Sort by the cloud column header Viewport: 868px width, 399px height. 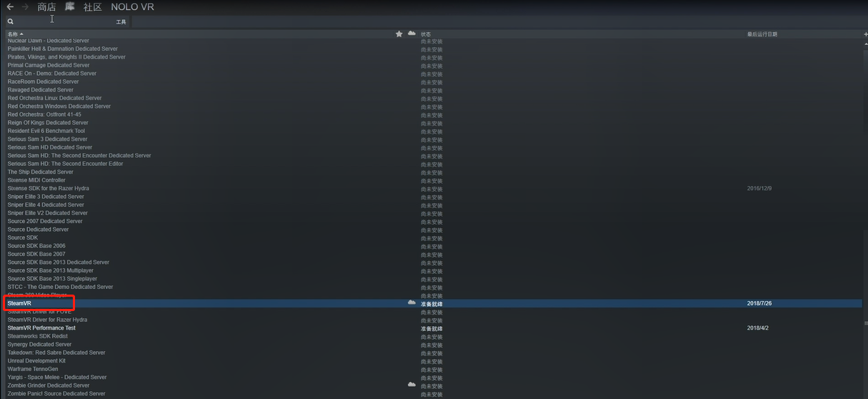(411, 34)
